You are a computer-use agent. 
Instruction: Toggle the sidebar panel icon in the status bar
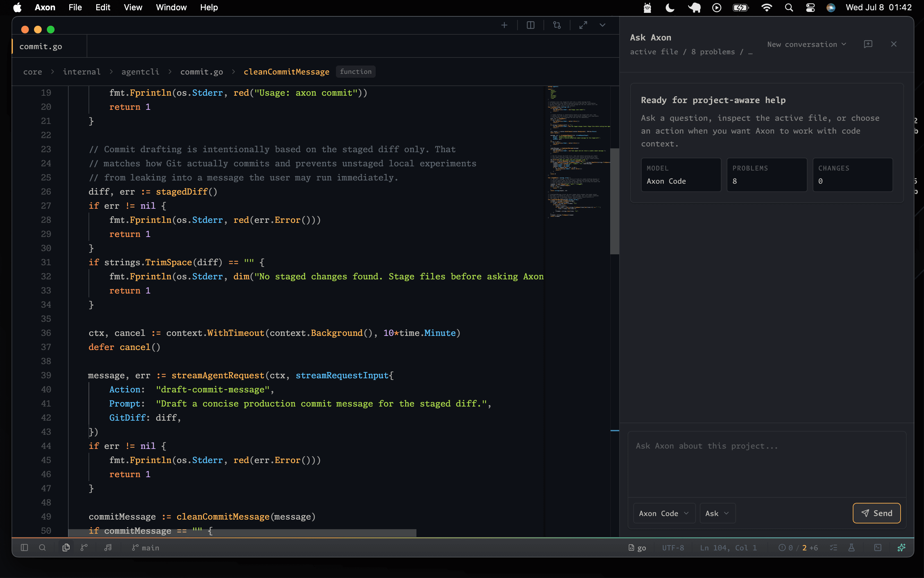[x=24, y=547]
